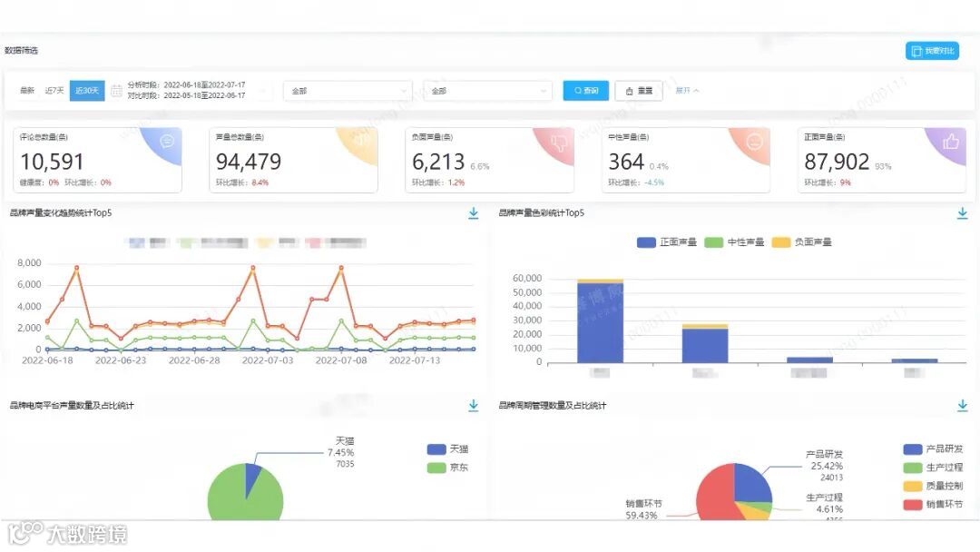Click the comment bubble icon on 评论总数量 card
This screenshot has width=980, height=552.
click(x=167, y=142)
